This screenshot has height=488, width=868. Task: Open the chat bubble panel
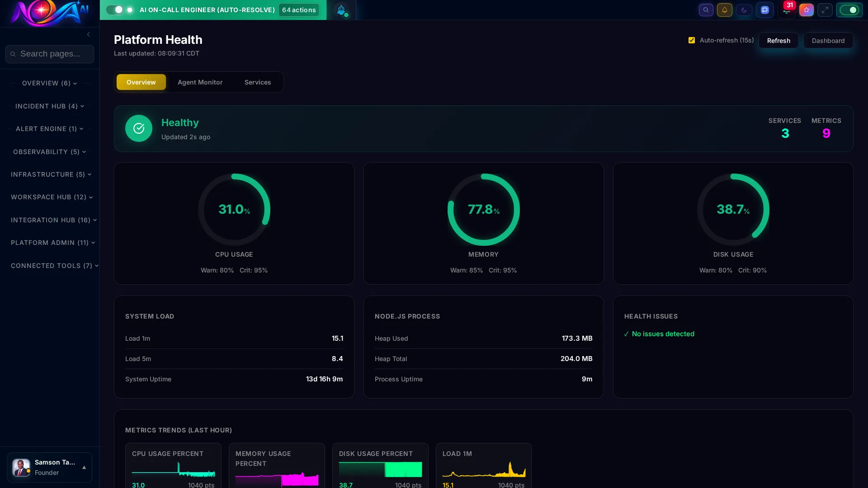pos(765,9)
